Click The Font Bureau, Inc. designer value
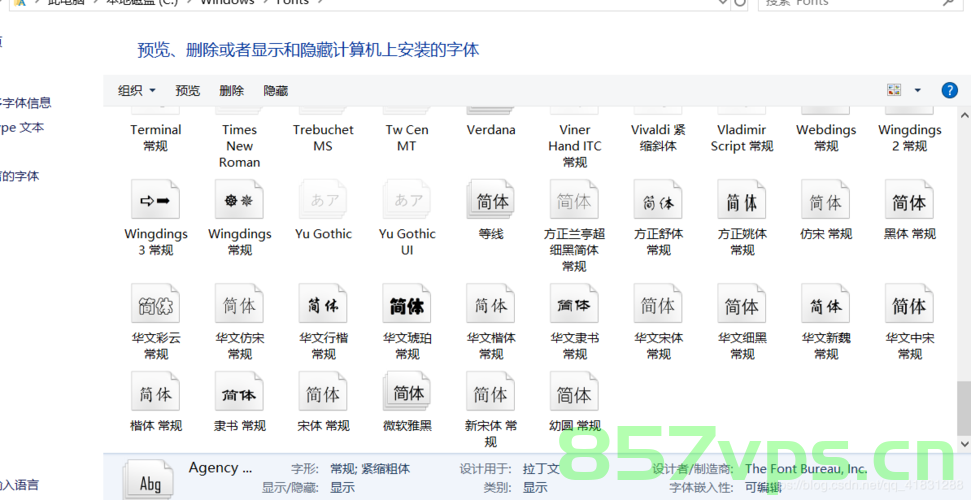 [806, 468]
